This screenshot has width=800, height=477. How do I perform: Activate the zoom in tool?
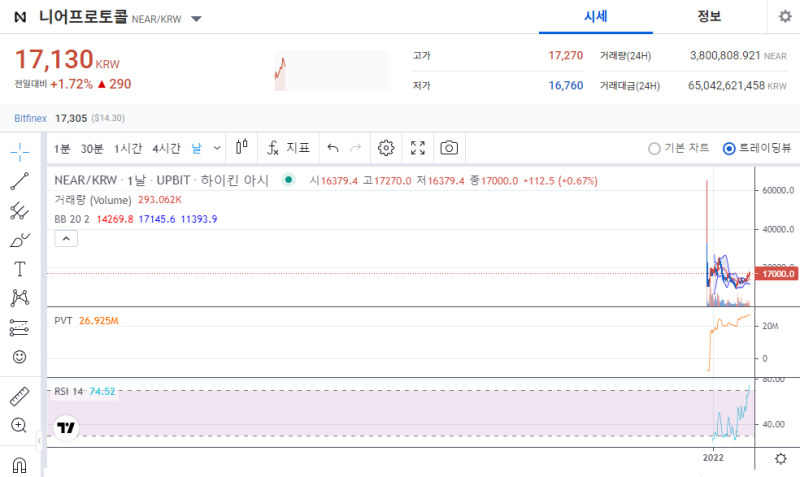click(19, 425)
